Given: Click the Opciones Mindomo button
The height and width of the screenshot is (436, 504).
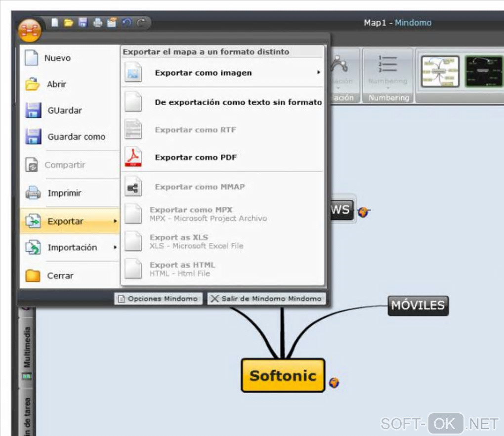Looking at the screenshot, I should [159, 299].
